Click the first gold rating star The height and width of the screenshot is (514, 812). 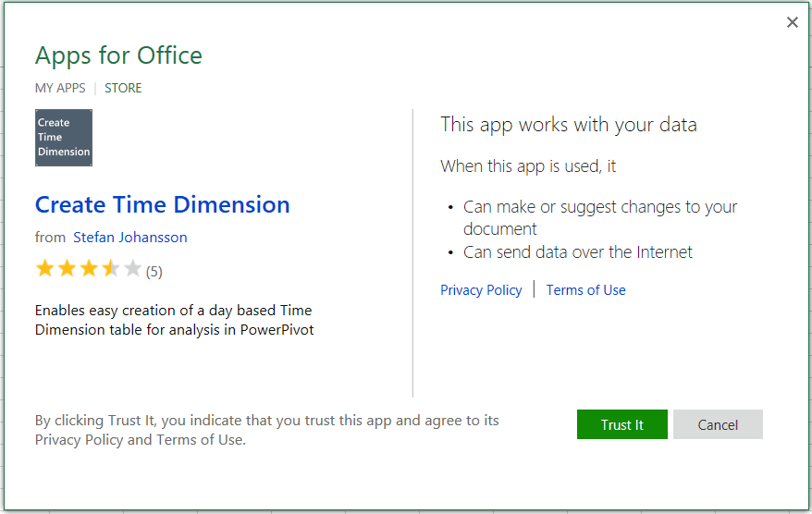click(x=44, y=270)
